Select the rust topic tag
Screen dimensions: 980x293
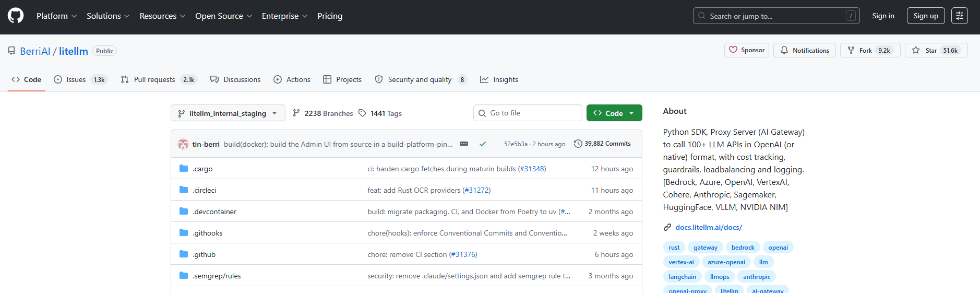point(674,248)
